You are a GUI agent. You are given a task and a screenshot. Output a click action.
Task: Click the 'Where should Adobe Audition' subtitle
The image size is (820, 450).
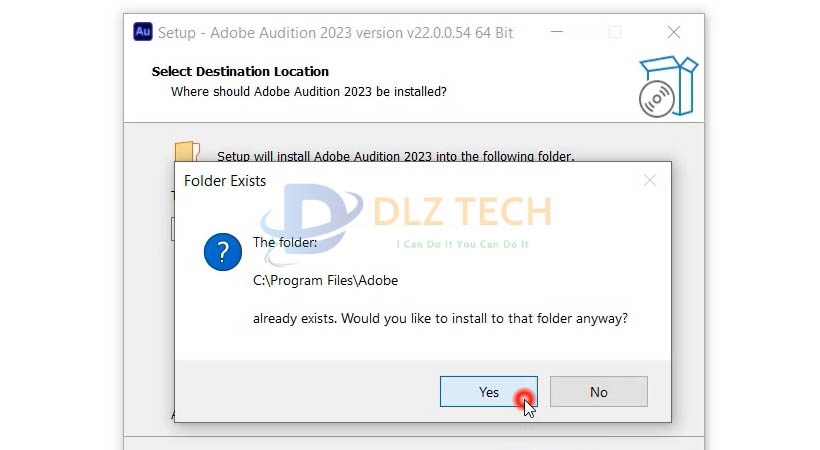pos(309,92)
